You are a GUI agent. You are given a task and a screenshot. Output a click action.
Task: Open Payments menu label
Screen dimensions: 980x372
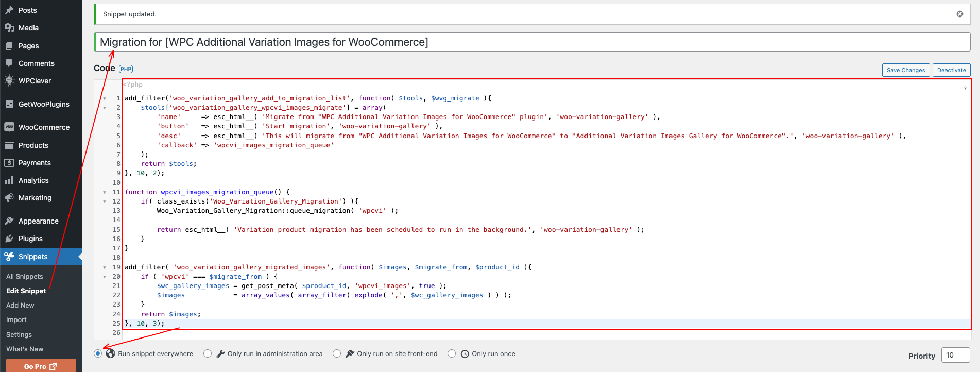coord(35,163)
